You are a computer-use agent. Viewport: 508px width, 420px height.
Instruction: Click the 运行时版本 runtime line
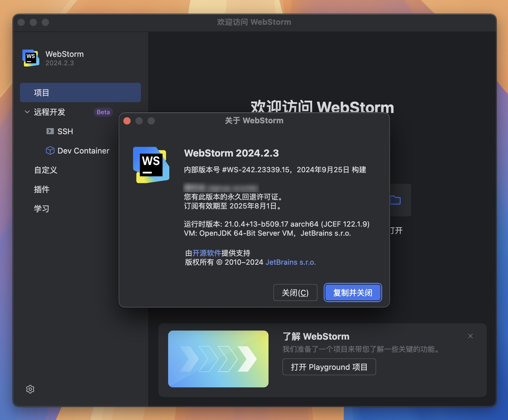coord(277,224)
